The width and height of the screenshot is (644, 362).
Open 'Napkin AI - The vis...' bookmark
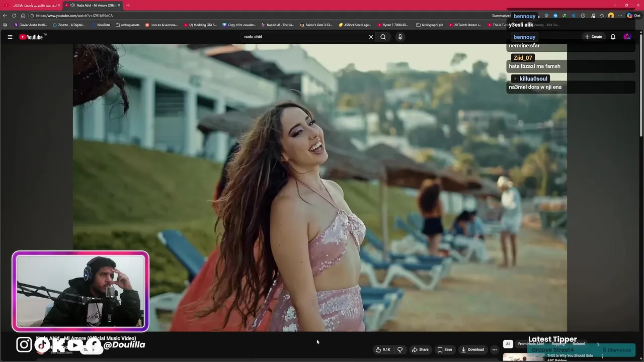[278, 25]
